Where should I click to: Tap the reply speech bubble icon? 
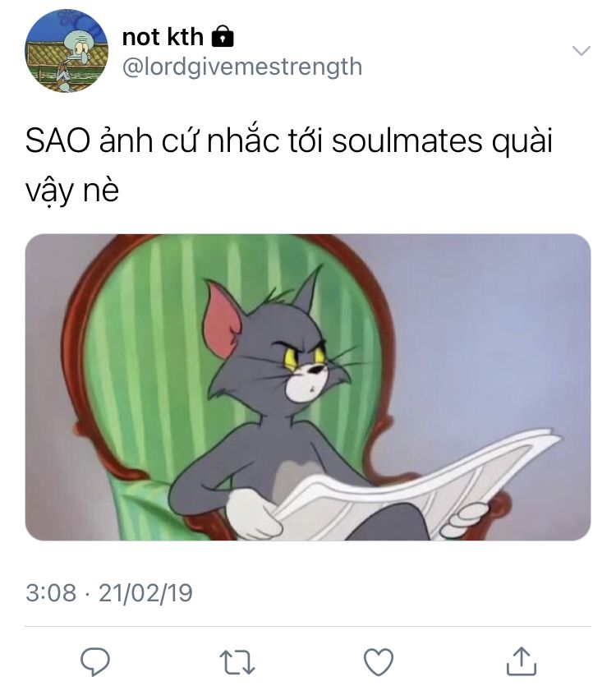point(94,661)
